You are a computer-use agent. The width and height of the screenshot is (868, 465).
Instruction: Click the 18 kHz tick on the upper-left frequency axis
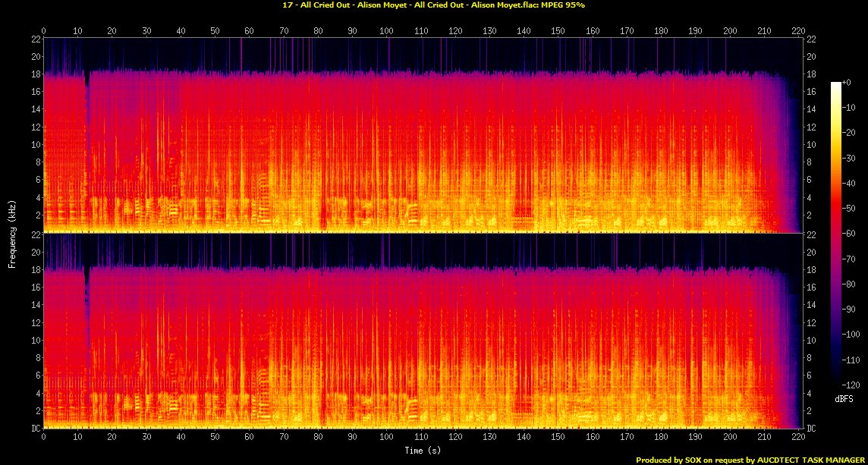coord(36,74)
